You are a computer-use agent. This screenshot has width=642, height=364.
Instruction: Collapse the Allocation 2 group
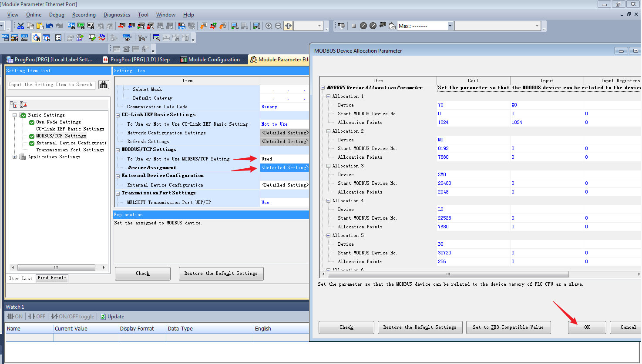pyautogui.click(x=329, y=131)
